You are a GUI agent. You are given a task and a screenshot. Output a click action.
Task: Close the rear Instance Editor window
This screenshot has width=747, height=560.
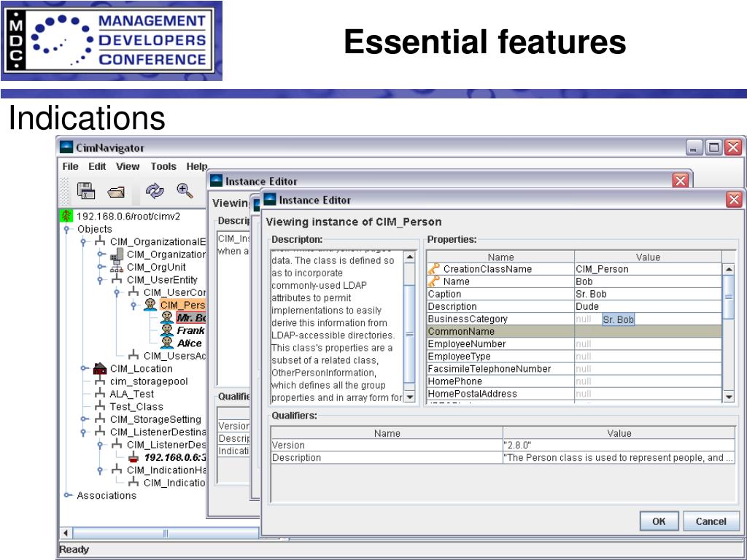681,181
